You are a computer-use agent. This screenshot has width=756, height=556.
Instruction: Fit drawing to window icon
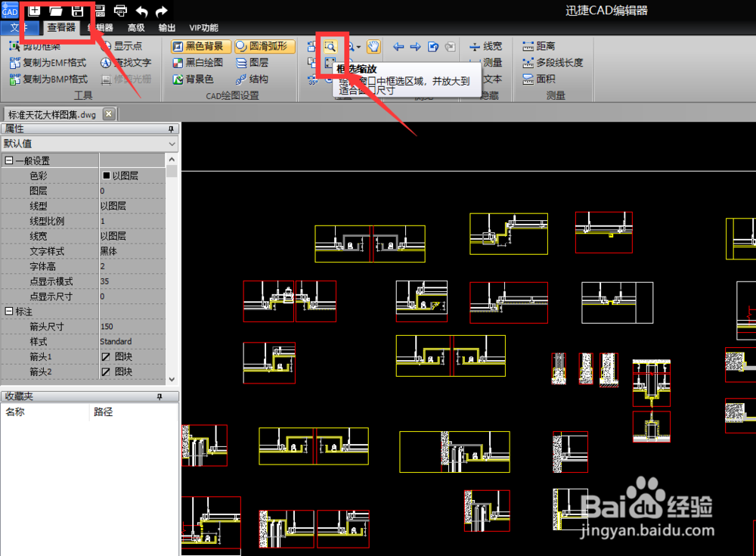tap(330, 63)
